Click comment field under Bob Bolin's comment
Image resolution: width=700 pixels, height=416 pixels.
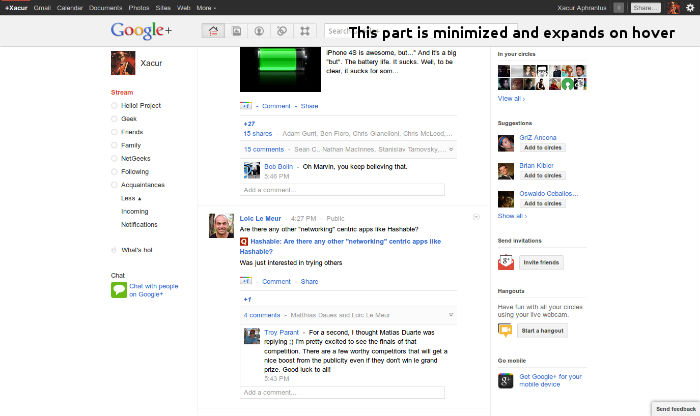pyautogui.click(x=342, y=190)
